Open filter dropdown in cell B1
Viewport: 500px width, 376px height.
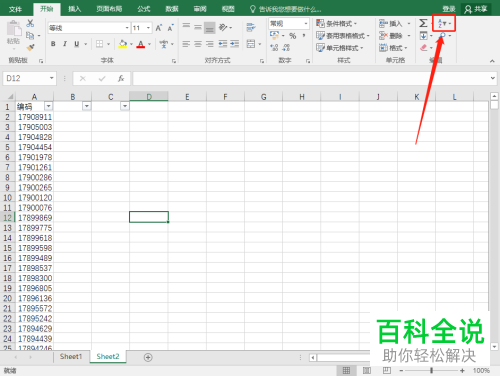click(x=87, y=106)
